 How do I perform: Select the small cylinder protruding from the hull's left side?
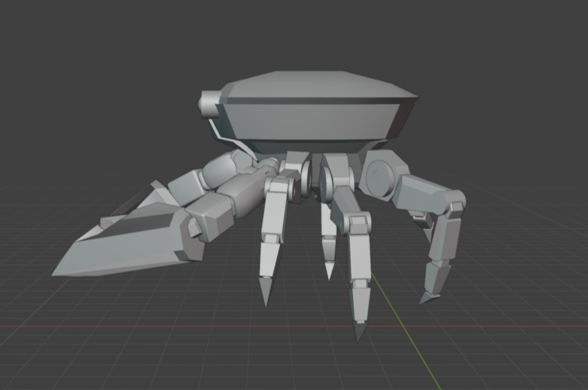209,104
